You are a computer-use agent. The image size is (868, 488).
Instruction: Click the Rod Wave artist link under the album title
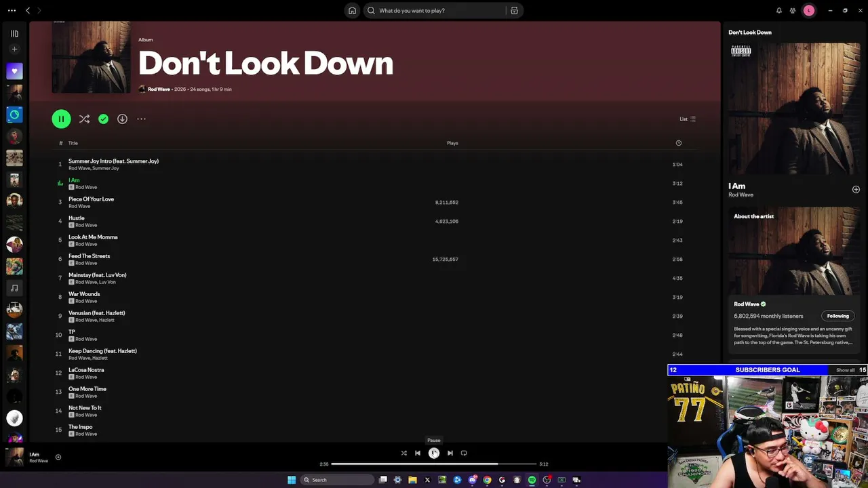pos(159,89)
